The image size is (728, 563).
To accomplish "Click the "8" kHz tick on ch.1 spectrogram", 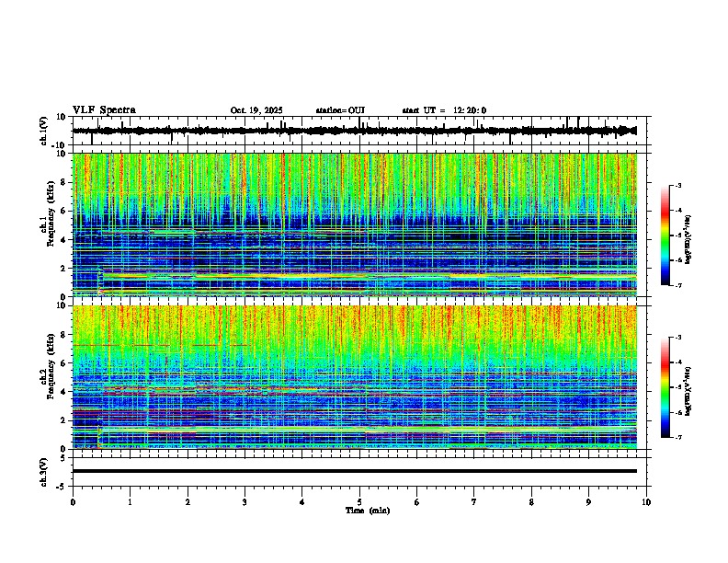I will pos(64,182).
